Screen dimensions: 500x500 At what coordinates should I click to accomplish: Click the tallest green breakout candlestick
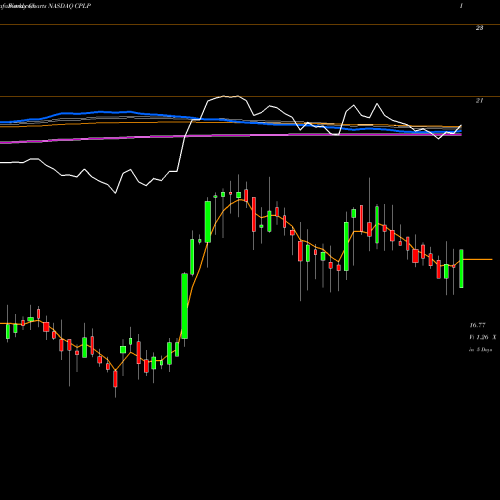click(x=184, y=306)
